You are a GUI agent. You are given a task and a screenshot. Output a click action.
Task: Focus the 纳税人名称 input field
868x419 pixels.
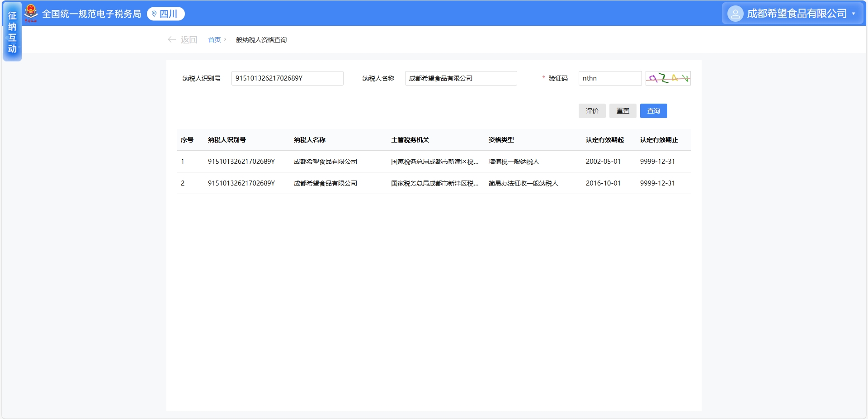tap(461, 78)
